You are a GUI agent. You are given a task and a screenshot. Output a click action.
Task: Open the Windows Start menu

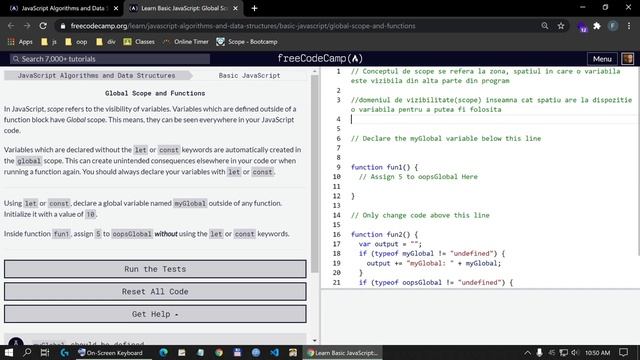click(9, 353)
